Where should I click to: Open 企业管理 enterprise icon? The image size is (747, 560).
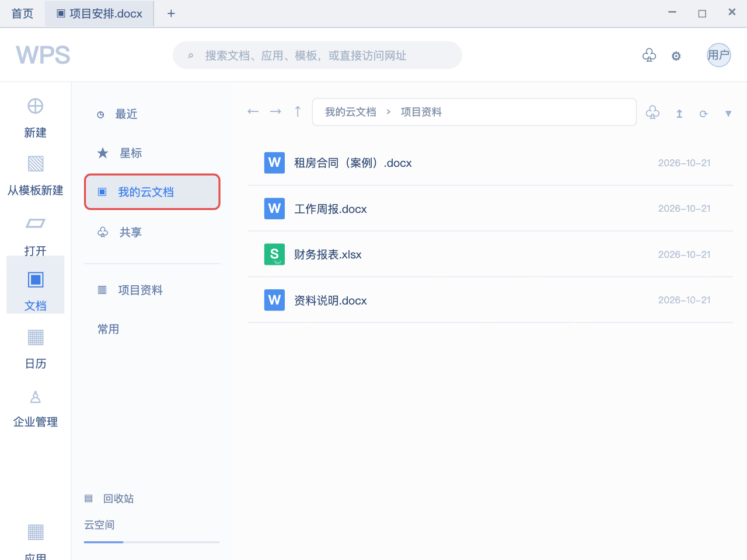point(36,397)
